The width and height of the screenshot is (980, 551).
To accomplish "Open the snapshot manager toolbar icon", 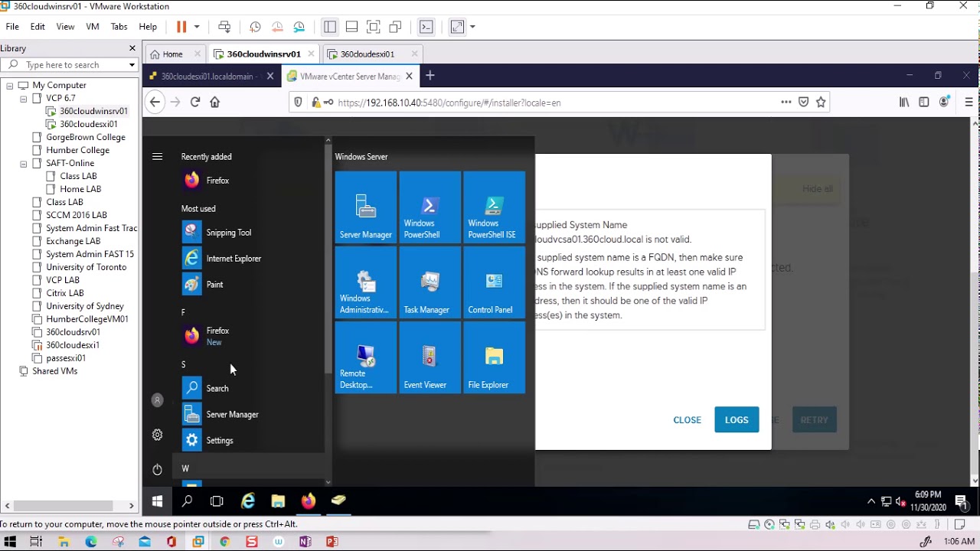I will tap(299, 27).
